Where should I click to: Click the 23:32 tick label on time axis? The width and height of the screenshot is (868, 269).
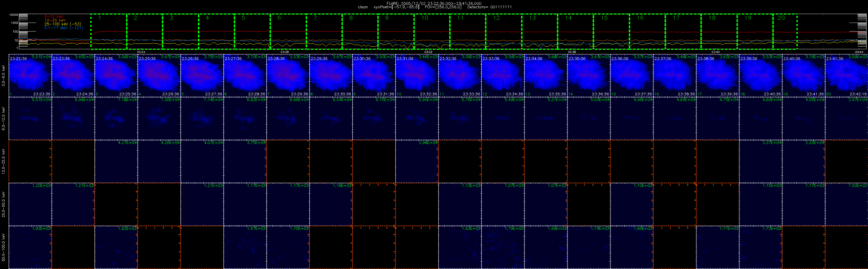[428, 52]
